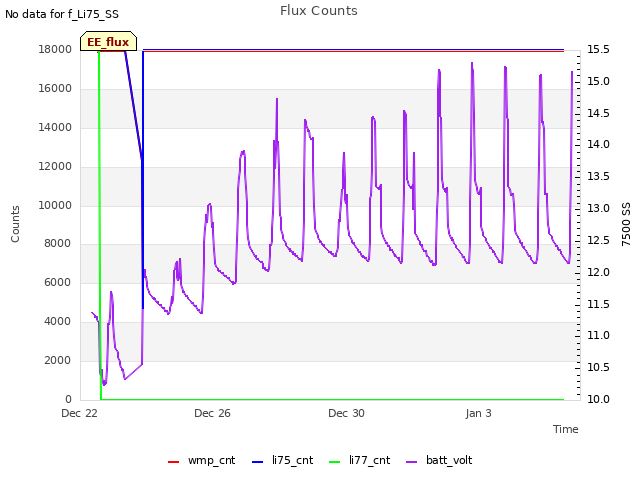Image resolution: width=640 pixels, height=480 pixels.
Task: Click the Time x-axis label
Action: 566,429
